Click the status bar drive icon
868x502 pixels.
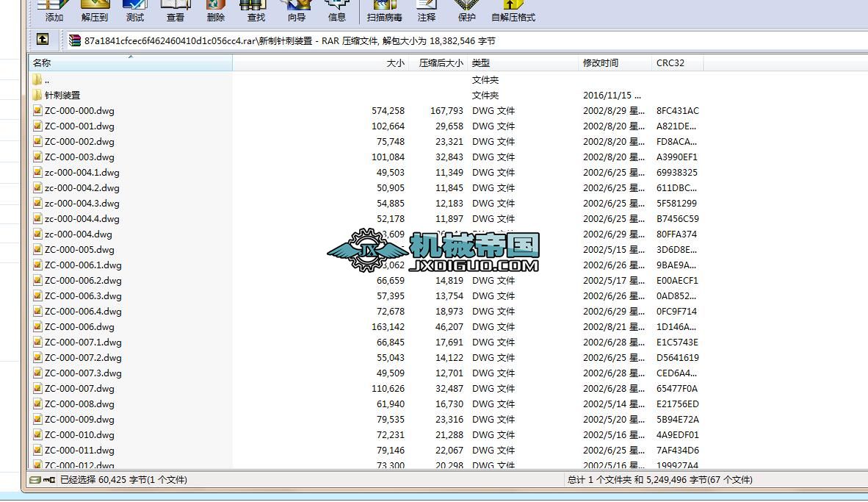[36, 480]
